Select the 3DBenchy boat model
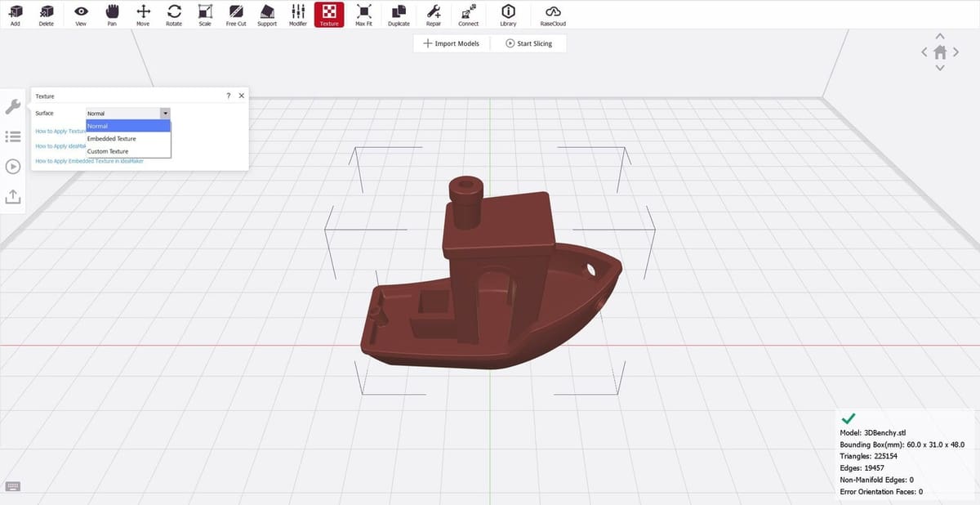Screen dimensions: 980x505 tap(490, 274)
